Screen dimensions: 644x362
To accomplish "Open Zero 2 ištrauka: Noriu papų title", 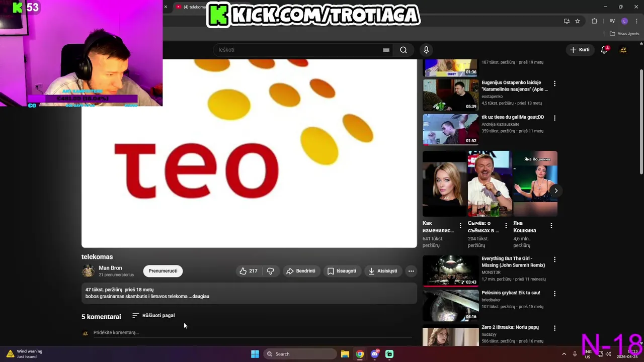I will [x=510, y=327].
